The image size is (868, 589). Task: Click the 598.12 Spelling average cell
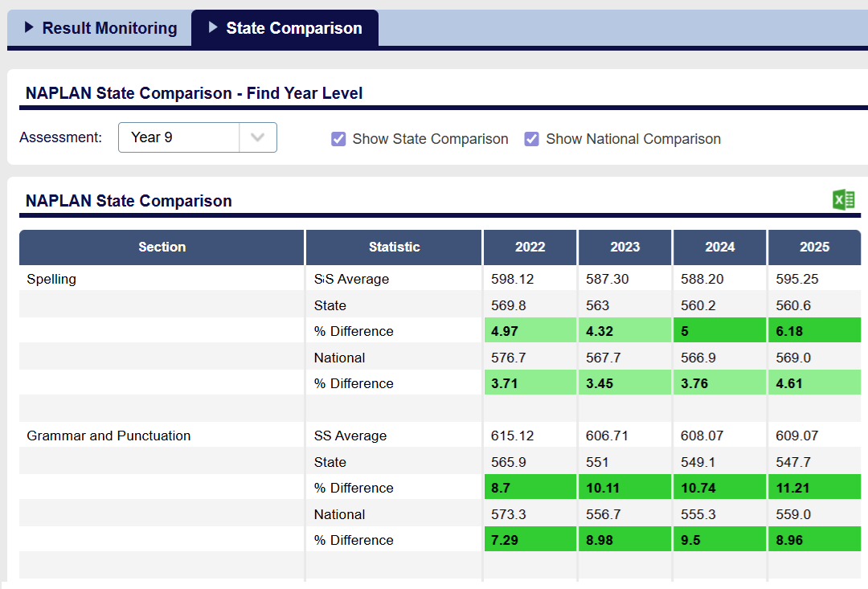[530, 279]
